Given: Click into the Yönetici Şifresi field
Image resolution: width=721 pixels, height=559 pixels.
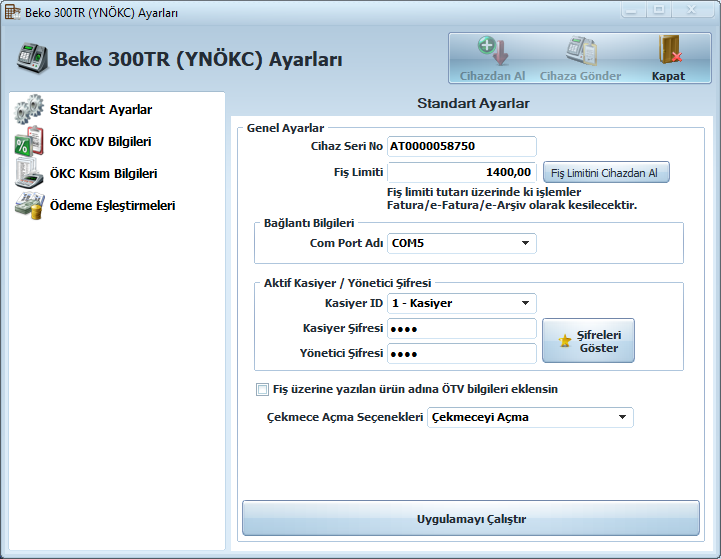Looking at the screenshot, I should tap(461, 353).
